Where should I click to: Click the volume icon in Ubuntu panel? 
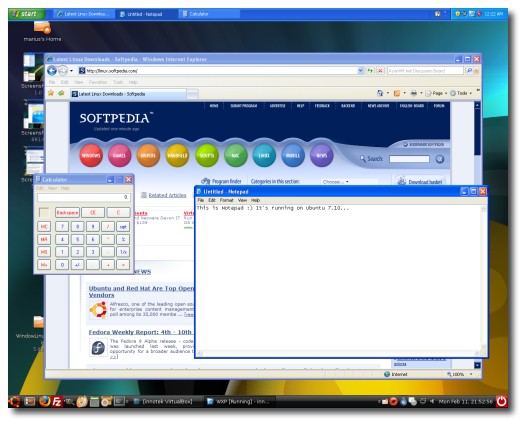(432, 401)
